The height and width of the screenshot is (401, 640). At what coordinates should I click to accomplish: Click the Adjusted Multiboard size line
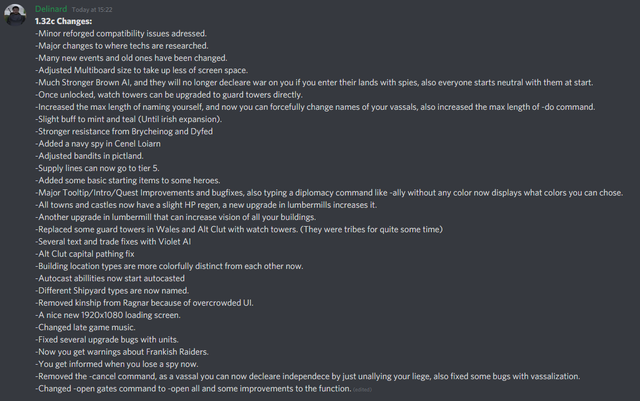tap(141, 70)
